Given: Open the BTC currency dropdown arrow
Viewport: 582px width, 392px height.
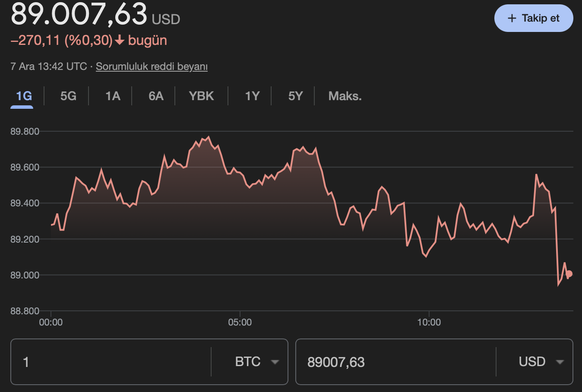Looking at the screenshot, I should point(275,362).
